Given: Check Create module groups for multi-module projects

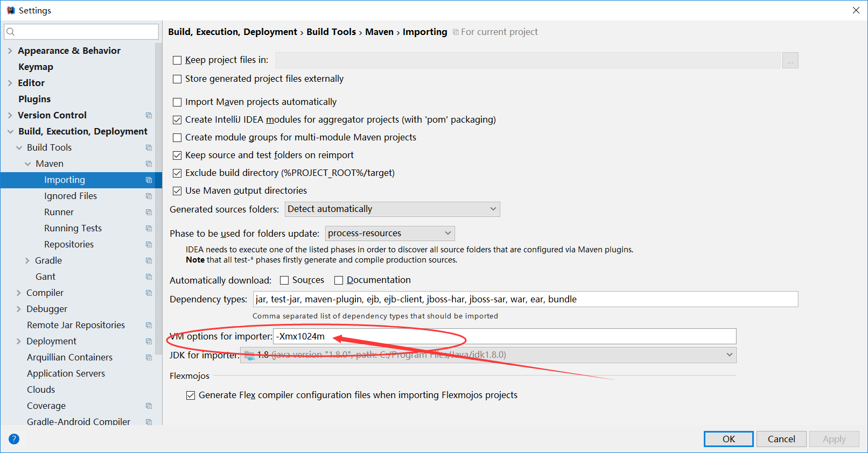Looking at the screenshot, I should tap(177, 138).
